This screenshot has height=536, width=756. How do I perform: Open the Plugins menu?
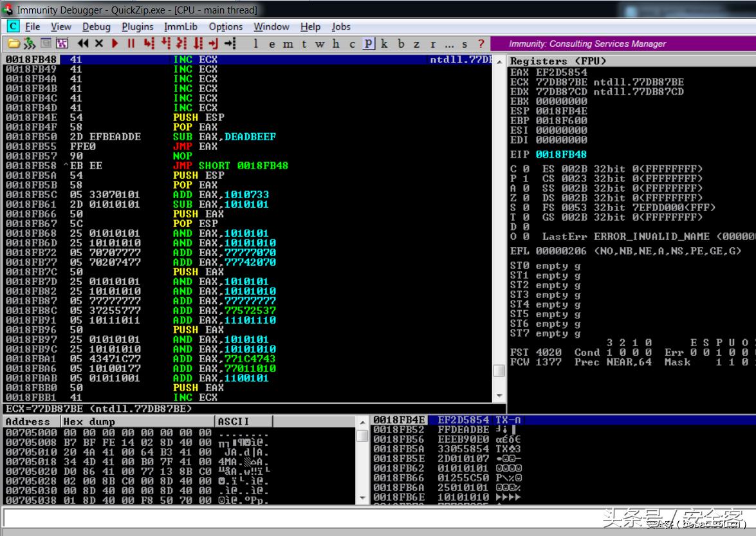tap(138, 27)
